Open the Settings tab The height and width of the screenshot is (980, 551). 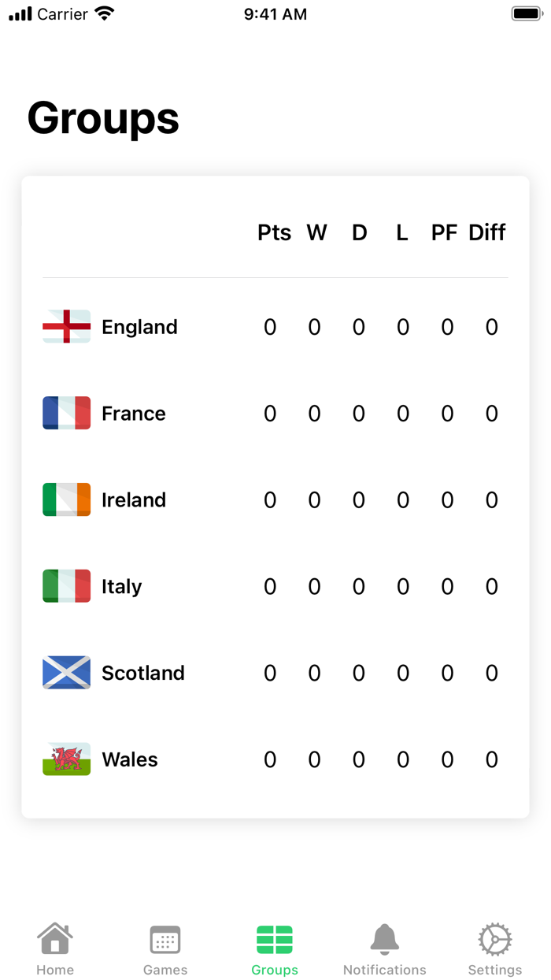(494, 948)
